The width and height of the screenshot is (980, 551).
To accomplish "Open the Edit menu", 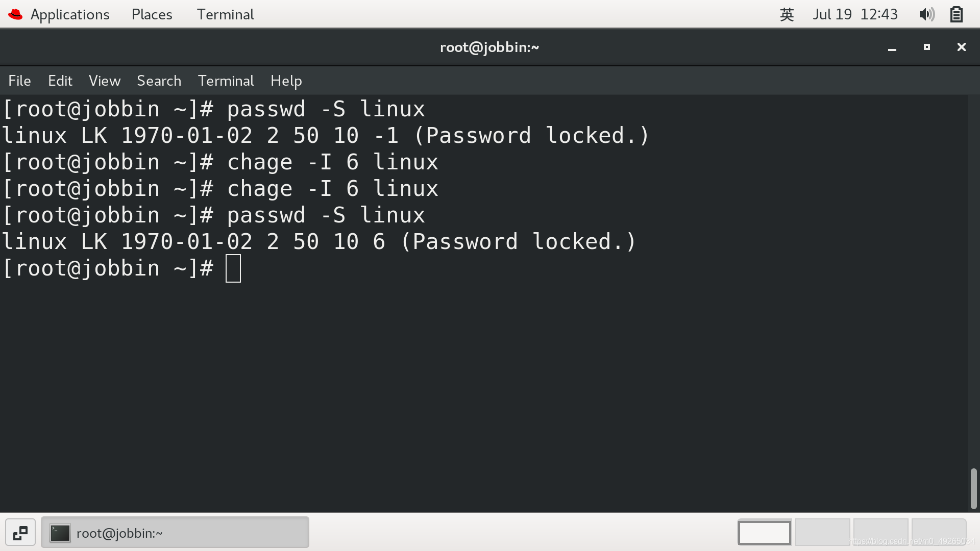I will pyautogui.click(x=60, y=81).
